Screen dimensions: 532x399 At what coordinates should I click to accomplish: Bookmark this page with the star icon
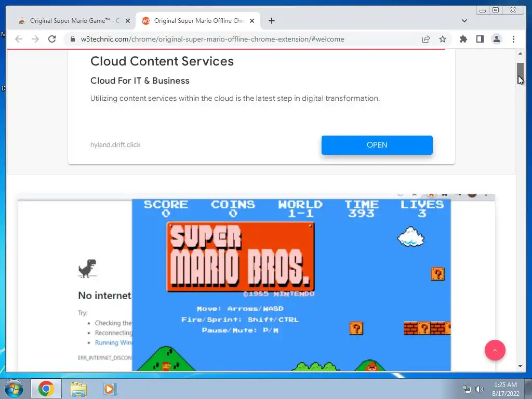click(443, 39)
